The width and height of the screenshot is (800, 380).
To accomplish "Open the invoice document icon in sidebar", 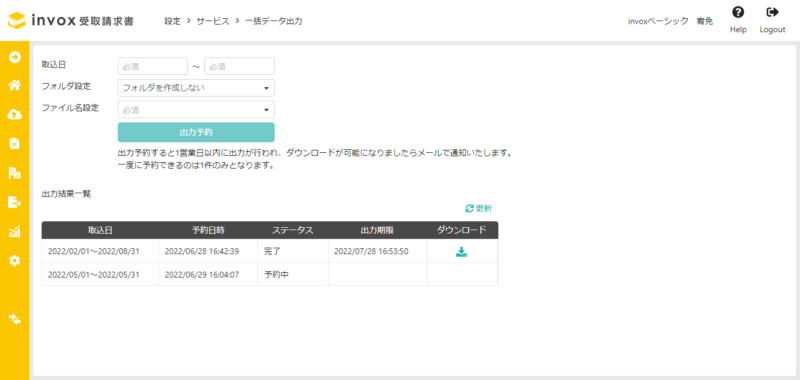I will (x=15, y=144).
